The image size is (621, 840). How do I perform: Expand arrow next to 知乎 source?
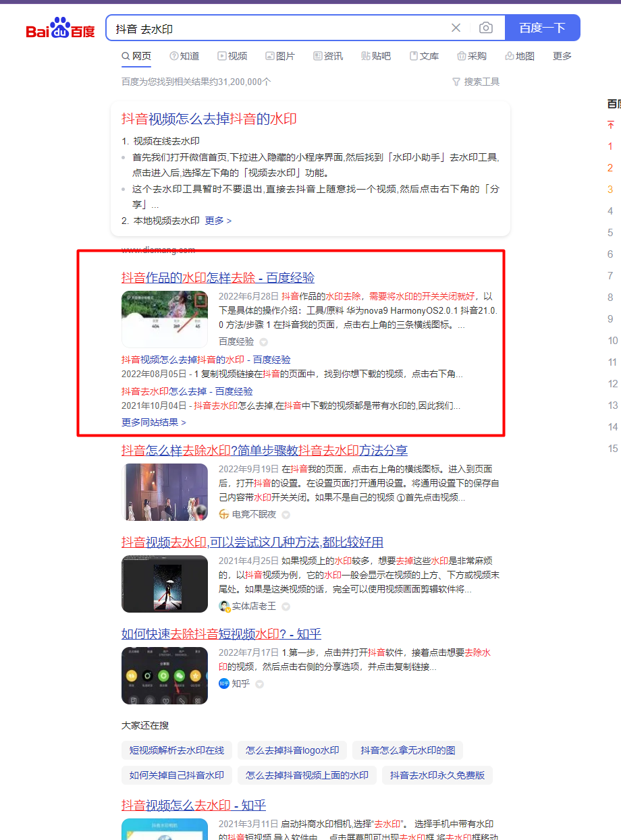click(259, 684)
